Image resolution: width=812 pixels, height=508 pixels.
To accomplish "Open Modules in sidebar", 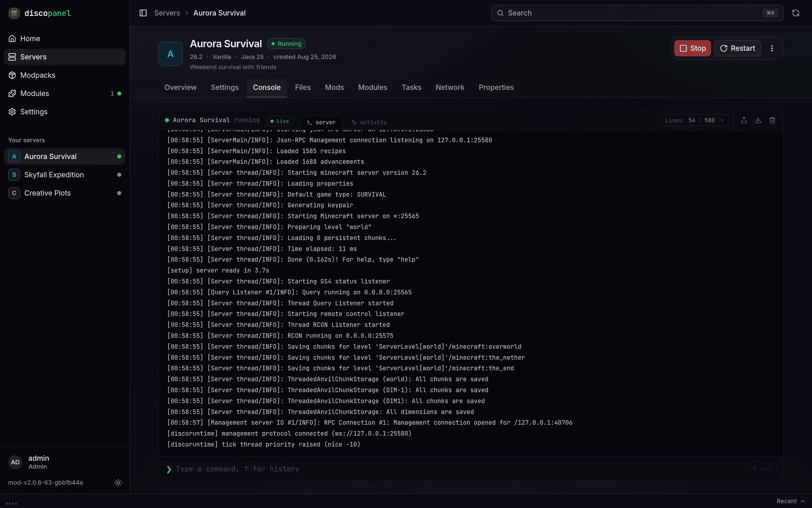I will point(64,93).
